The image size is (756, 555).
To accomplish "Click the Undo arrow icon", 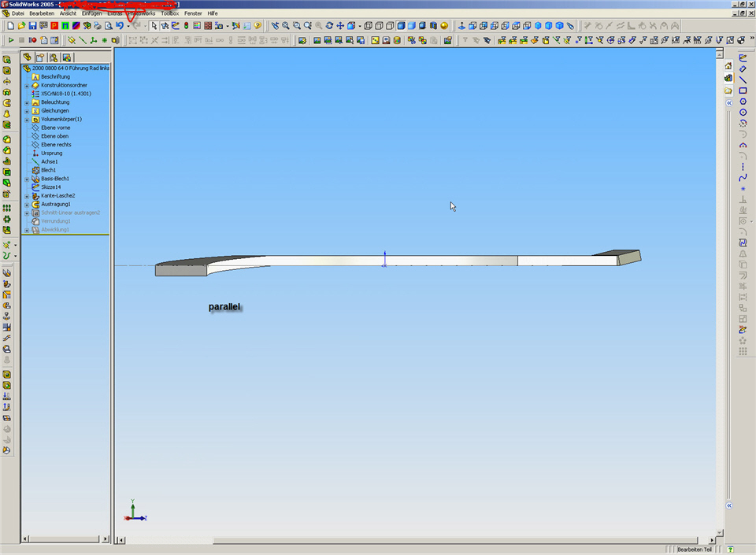I will tap(119, 26).
